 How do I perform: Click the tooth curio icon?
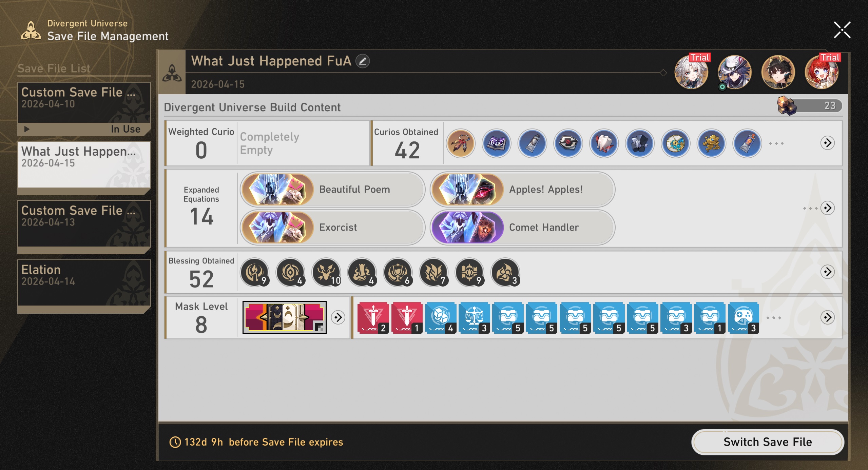[604, 143]
